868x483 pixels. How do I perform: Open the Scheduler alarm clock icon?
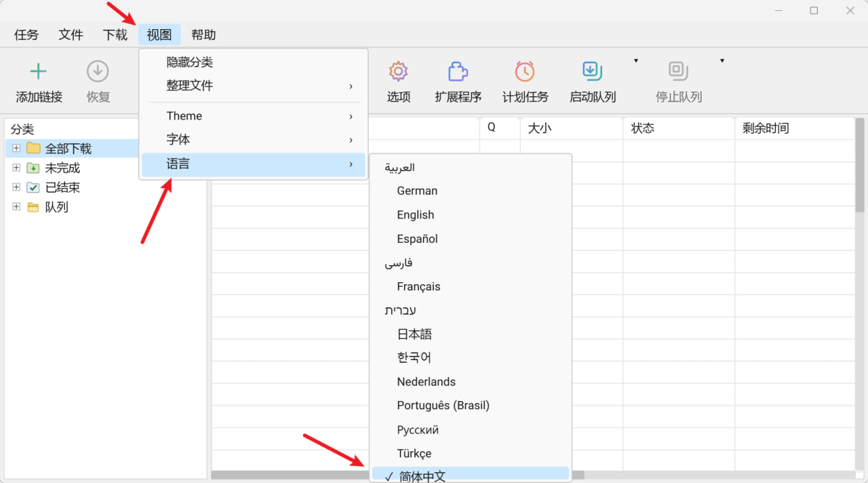(x=524, y=71)
